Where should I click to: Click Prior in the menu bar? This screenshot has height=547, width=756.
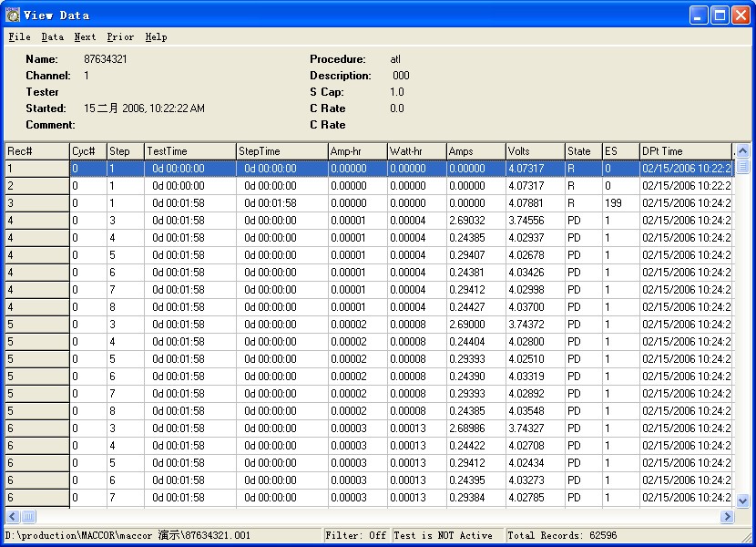pyautogui.click(x=119, y=37)
